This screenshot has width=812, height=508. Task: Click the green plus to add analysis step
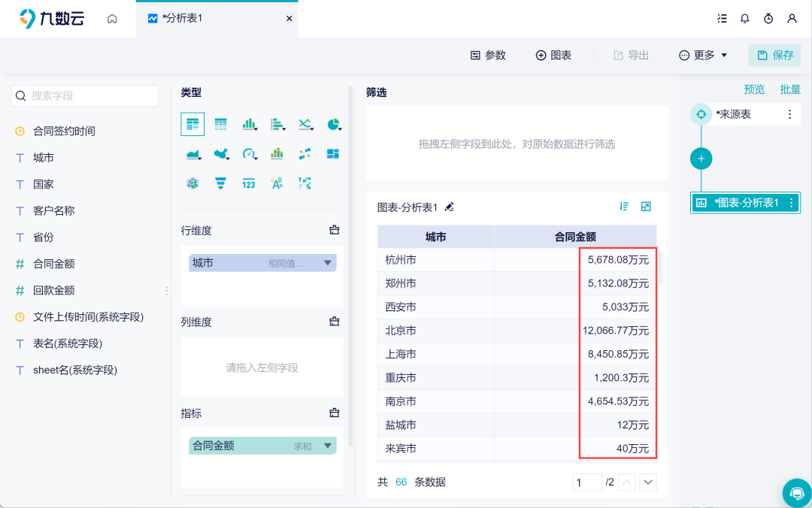pos(701,159)
